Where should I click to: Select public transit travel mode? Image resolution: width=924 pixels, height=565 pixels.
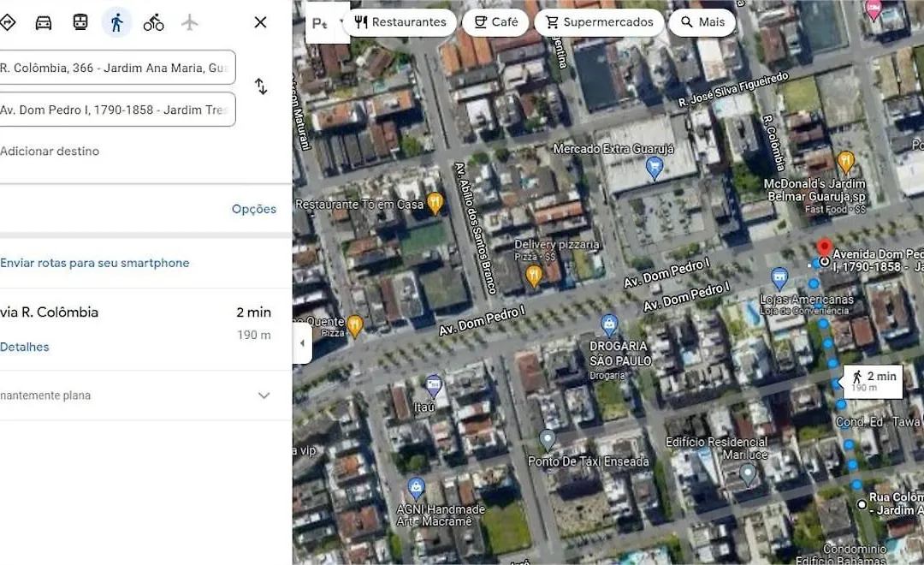[x=80, y=22]
